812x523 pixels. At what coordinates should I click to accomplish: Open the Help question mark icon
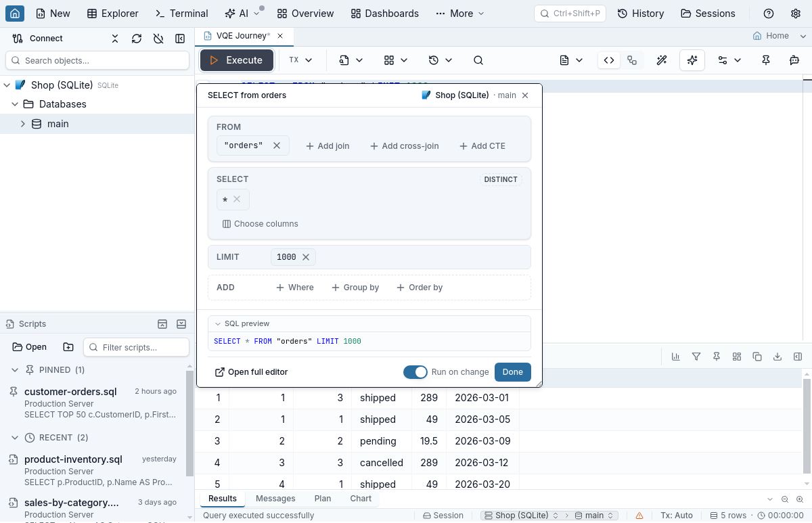769,14
